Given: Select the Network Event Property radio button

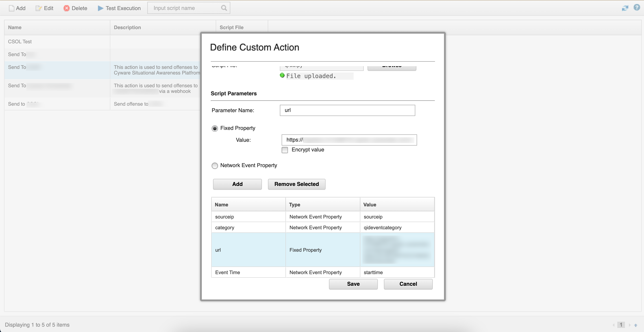Looking at the screenshot, I should [x=215, y=166].
